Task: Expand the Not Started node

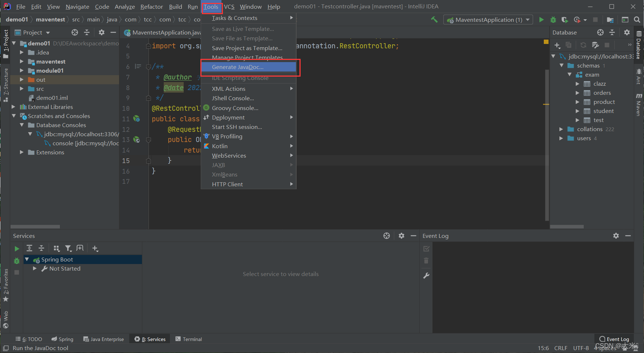Action: [x=35, y=268]
